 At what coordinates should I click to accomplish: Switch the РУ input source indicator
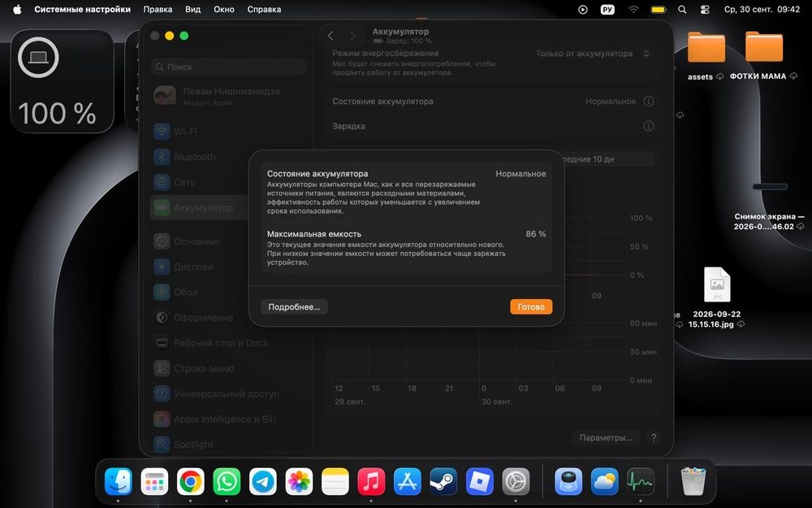607,9
